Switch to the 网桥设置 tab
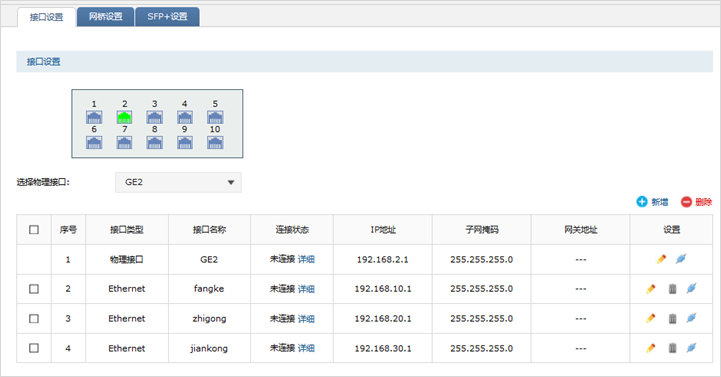This screenshot has width=721, height=377. click(106, 17)
